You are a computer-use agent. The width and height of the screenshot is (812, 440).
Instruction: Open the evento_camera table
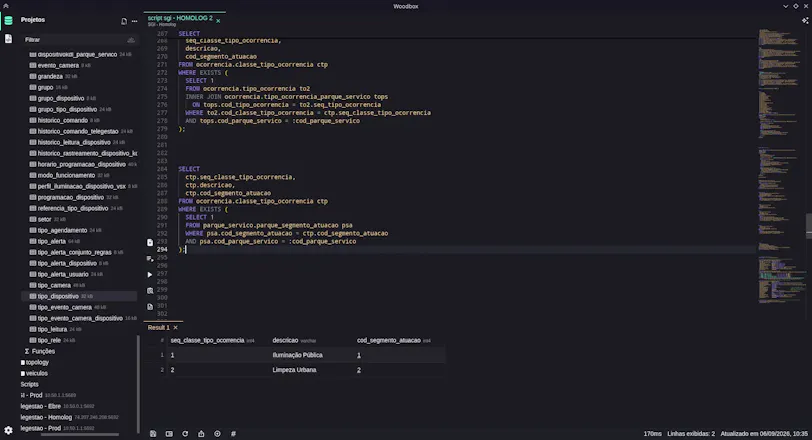58,66
